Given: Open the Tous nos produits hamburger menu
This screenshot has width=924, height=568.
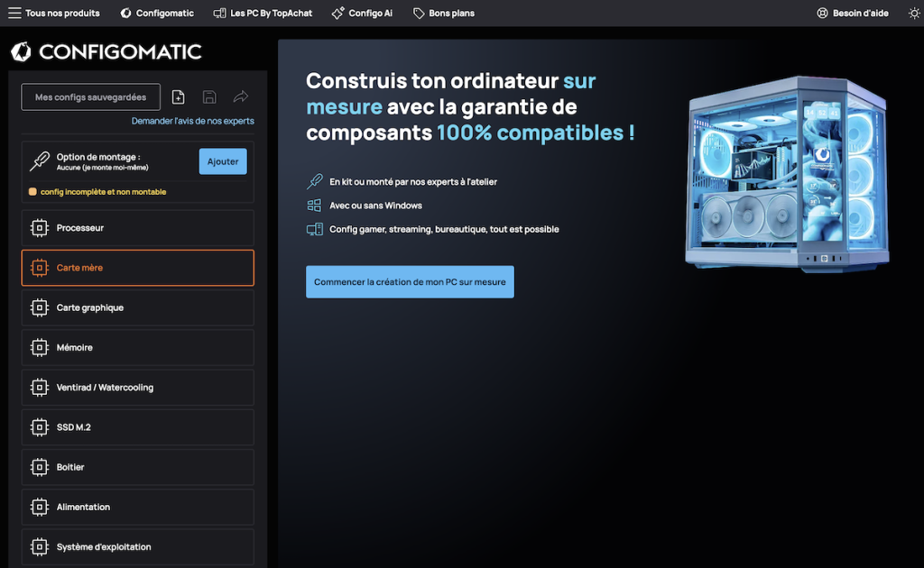Looking at the screenshot, I should pyautogui.click(x=53, y=13).
